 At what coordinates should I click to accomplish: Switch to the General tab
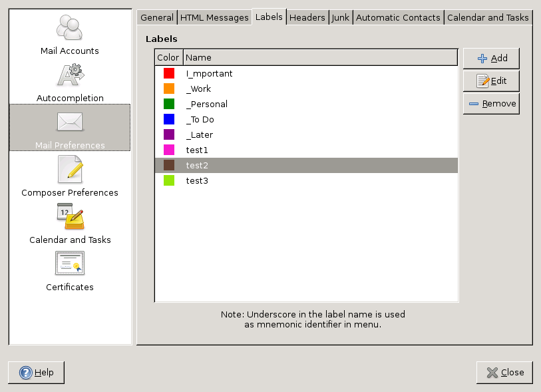pos(156,18)
